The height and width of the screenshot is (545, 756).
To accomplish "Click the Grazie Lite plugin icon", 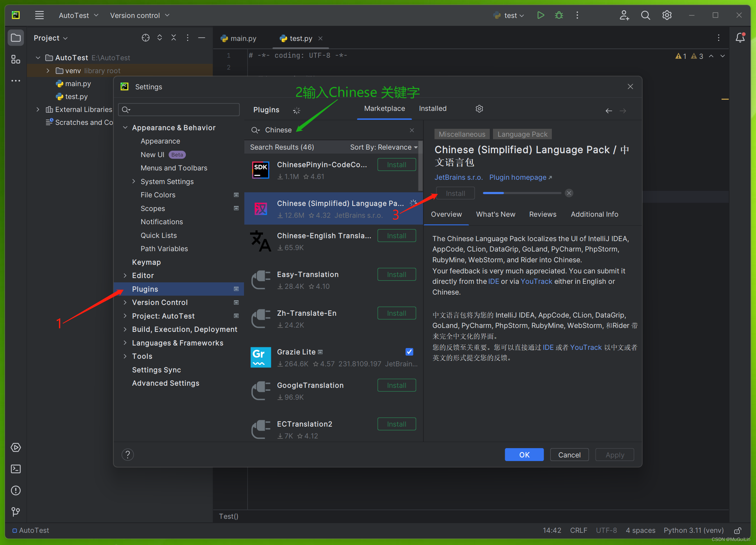I will point(260,357).
